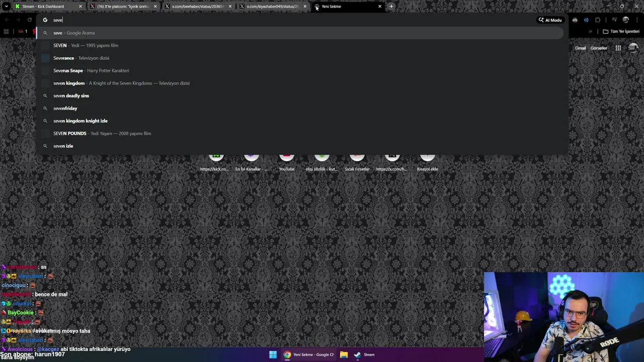Close the Yeni Sekme tab
Viewport: 644px width, 362px height.
coord(380,7)
